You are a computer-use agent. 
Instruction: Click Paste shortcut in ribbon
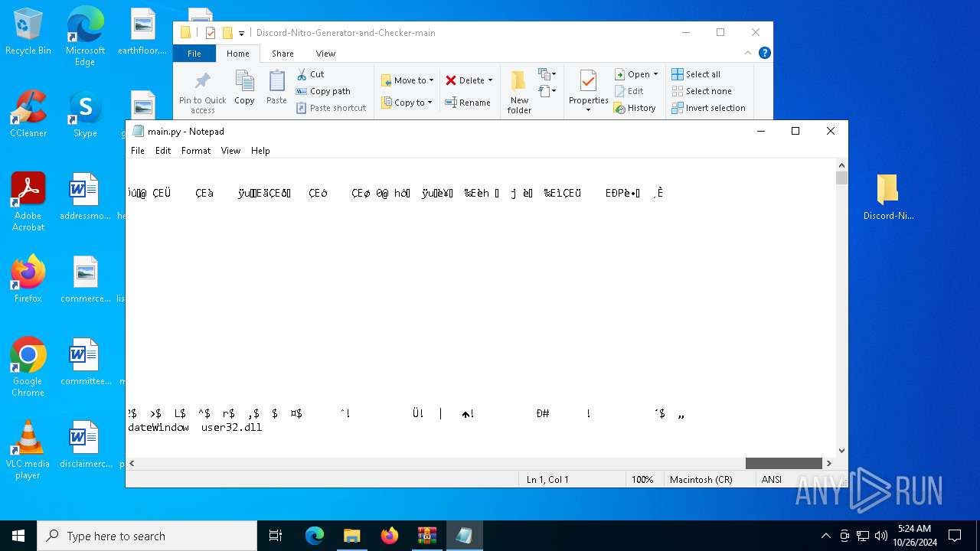click(x=332, y=108)
